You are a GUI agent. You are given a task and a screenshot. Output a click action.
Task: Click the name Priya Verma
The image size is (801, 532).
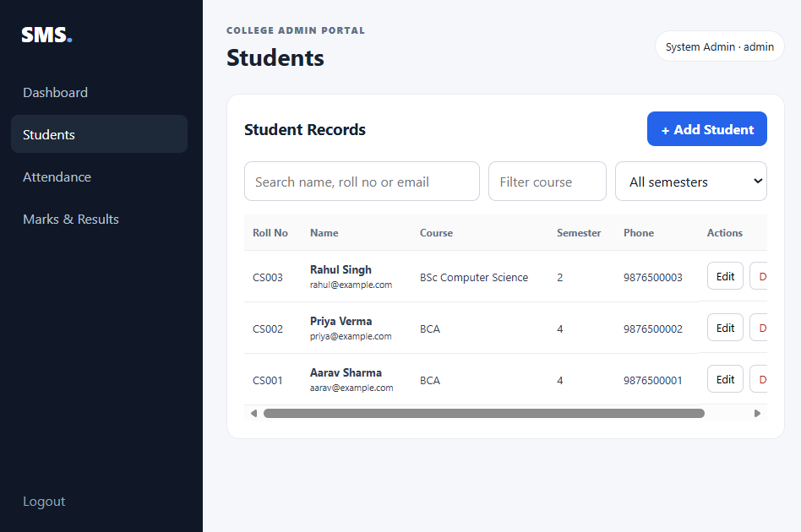(341, 321)
